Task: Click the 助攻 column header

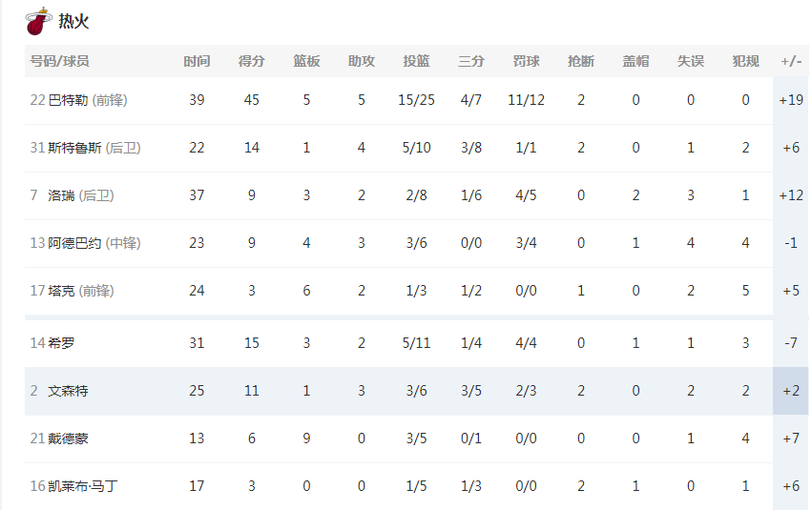Action: (362, 61)
